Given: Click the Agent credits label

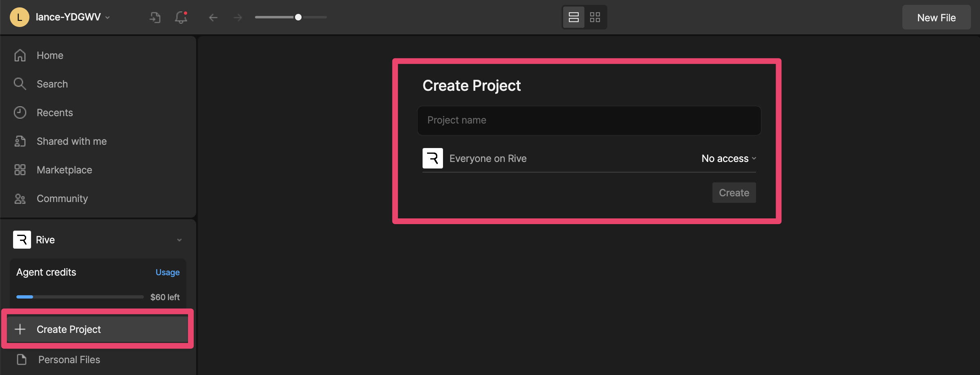Looking at the screenshot, I should 46,272.
